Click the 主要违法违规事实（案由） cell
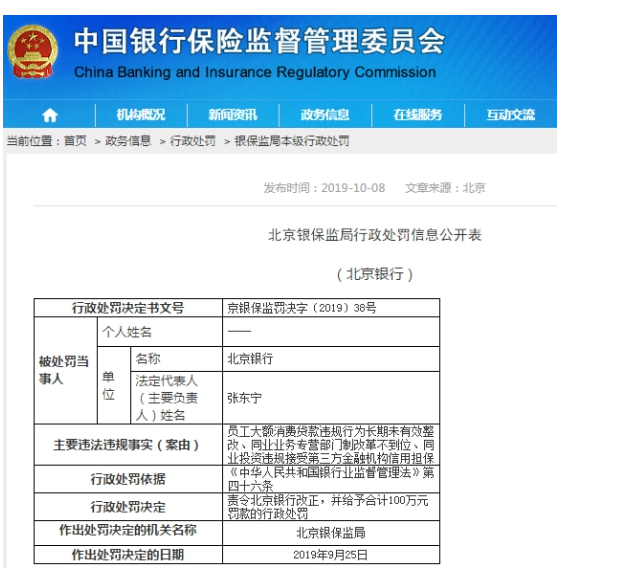623x575 pixels. pos(128,445)
